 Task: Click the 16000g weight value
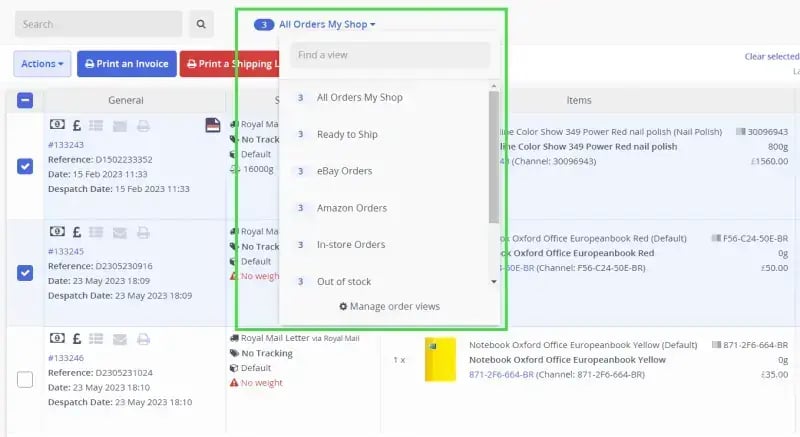tap(258, 169)
